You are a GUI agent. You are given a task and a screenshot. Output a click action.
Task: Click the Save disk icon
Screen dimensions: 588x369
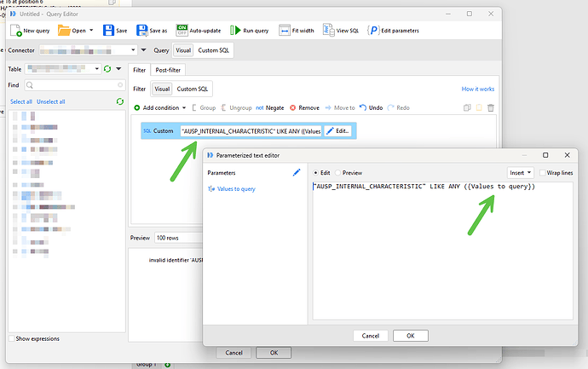coord(108,31)
